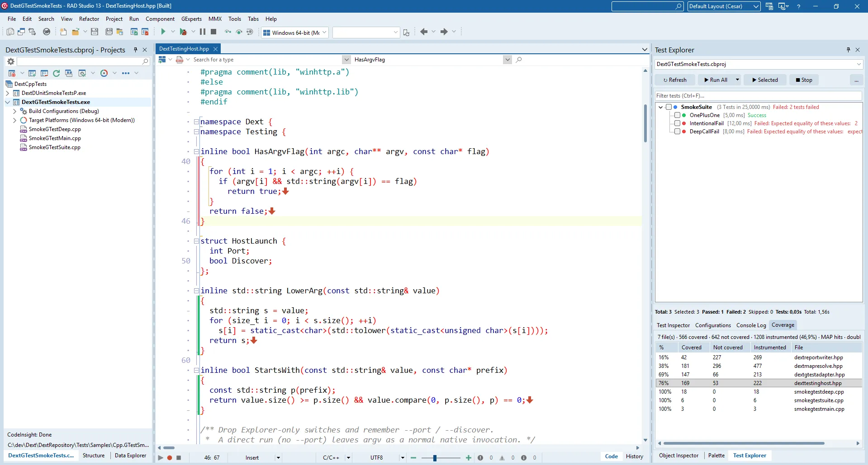
Task: Click into Filter tests input field
Action: pos(758,96)
